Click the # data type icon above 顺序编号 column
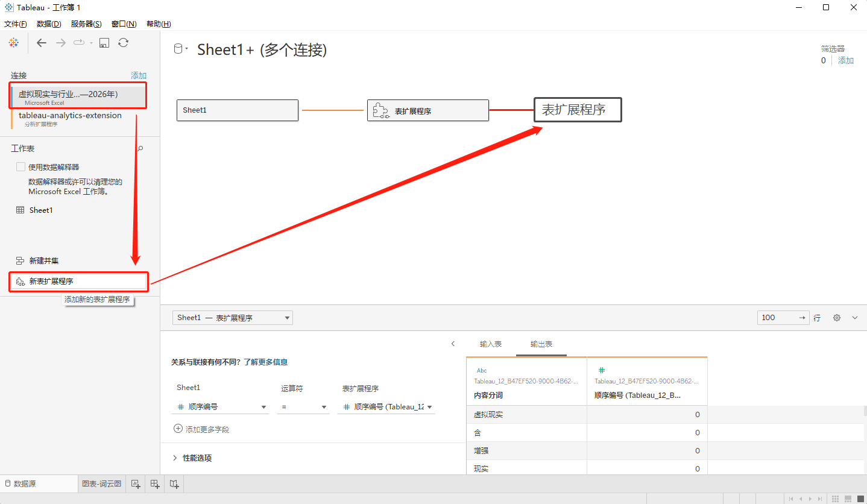The height and width of the screenshot is (504, 867). (x=601, y=370)
